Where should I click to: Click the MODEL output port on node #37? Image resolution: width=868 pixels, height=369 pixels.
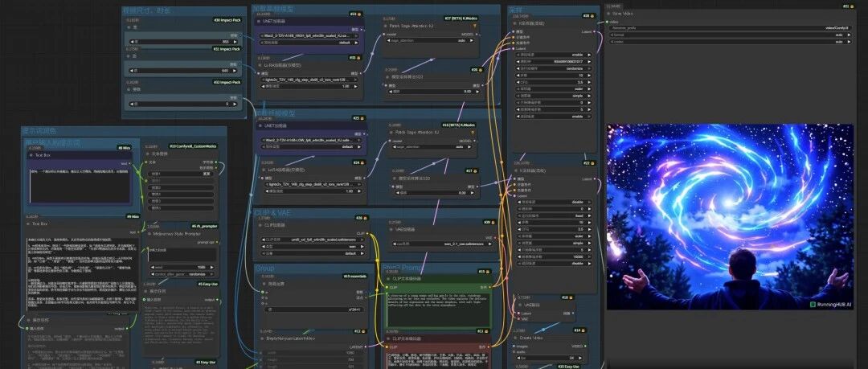[477, 33]
